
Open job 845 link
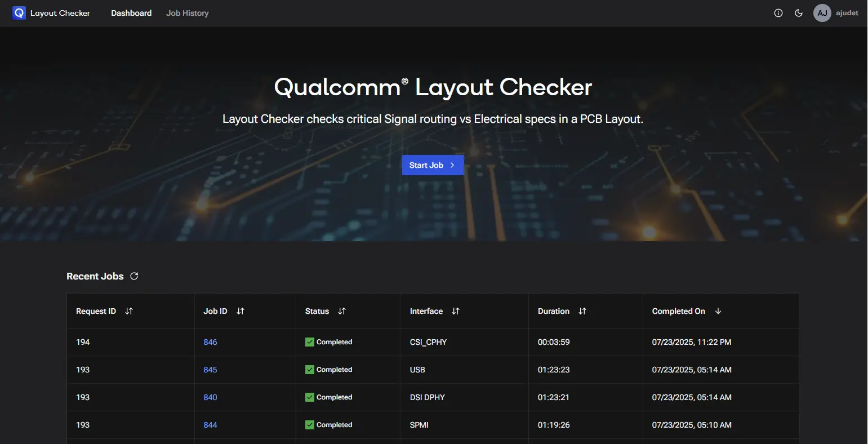pos(210,370)
